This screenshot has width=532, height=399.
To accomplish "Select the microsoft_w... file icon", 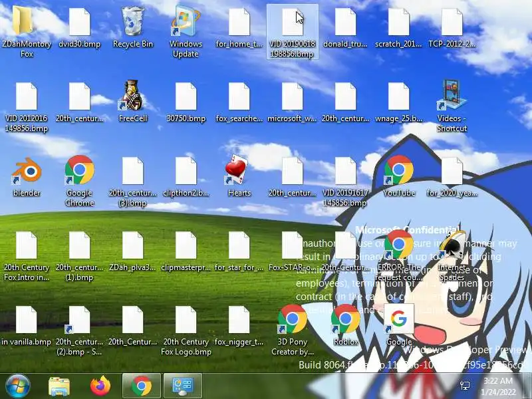I will pos(292,102).
